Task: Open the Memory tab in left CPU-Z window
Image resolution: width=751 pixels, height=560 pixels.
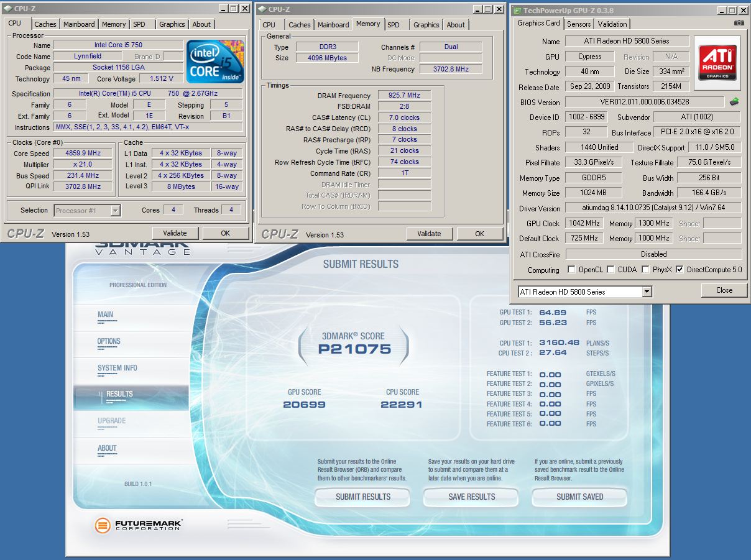Action: coord(114,24)
